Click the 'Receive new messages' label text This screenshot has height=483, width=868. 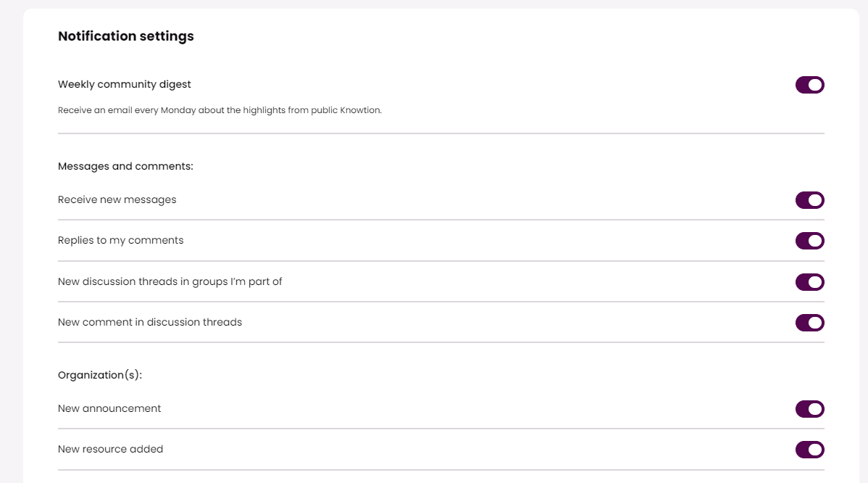click(x=117, y=199)
